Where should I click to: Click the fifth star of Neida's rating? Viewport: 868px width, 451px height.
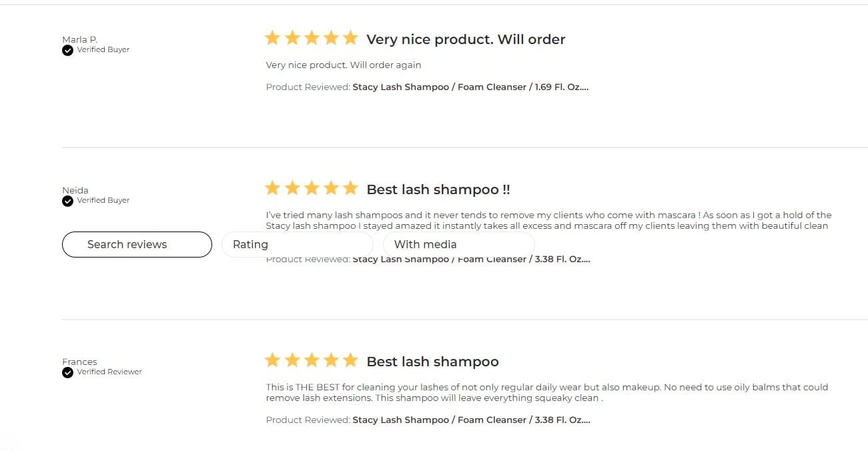pos(350,189)
